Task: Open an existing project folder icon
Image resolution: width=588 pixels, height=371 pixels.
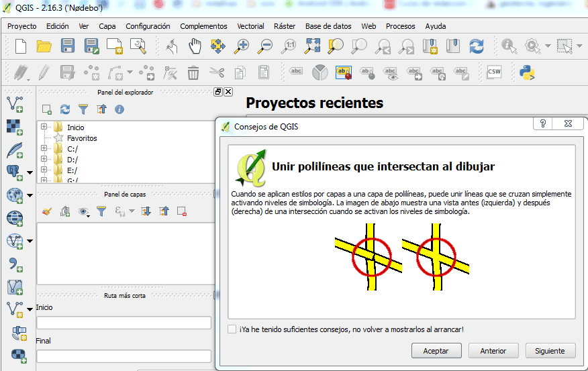Action: pyautogui.click(x=44, y=46)
